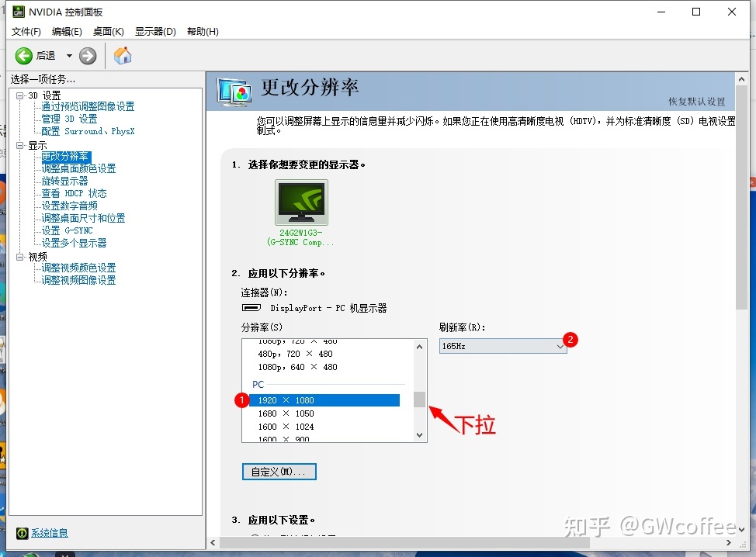Open 调整桌面尺寸和位置

83,218
